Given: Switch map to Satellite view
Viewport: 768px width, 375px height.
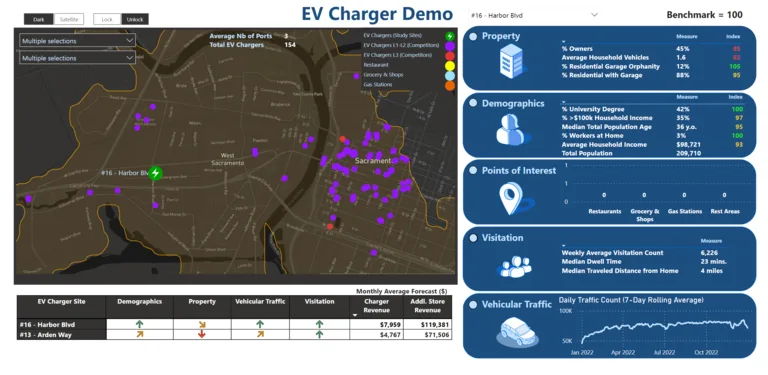Looking at the screenshot, I should (69, 19).
